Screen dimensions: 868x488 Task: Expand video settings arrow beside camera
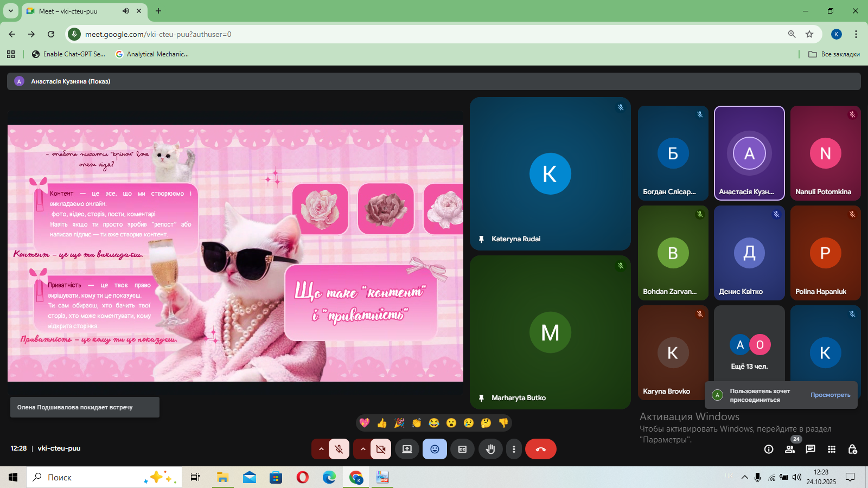pyautogui.click(x=362, y=449)
